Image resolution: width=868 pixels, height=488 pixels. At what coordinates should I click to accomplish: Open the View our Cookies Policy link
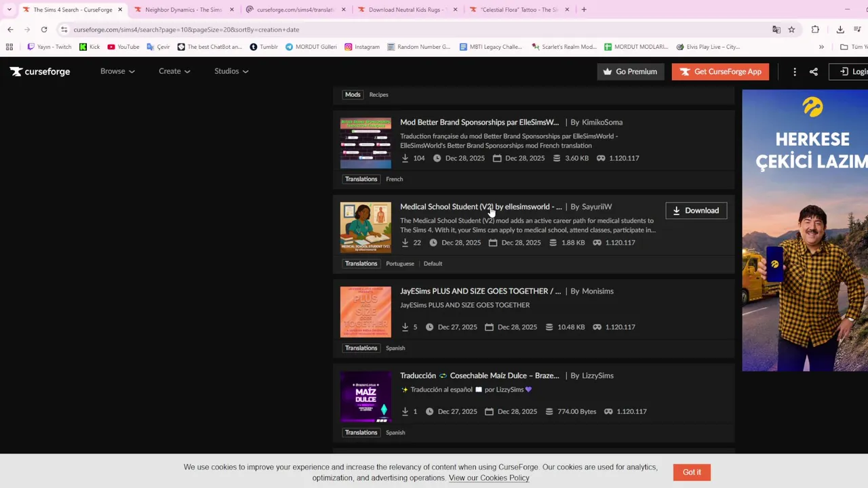489,478
